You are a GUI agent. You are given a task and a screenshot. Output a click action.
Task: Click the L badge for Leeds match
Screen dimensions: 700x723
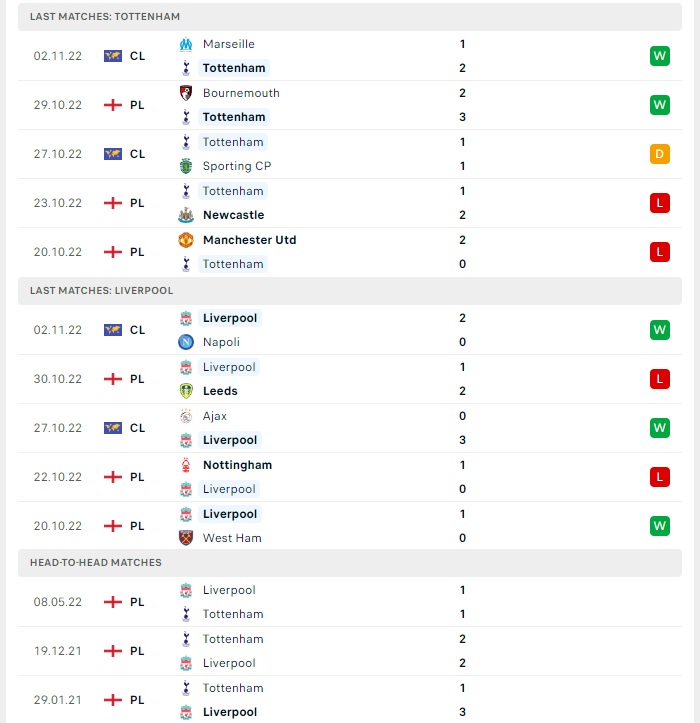pyautogui.click(x=659, y=379)
